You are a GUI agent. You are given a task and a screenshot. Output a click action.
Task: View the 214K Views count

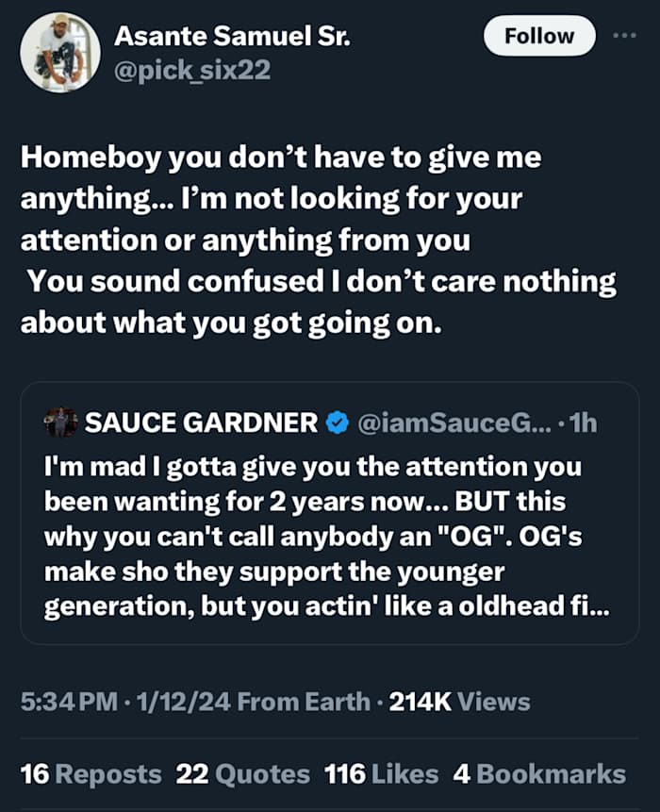coord(460,702)
